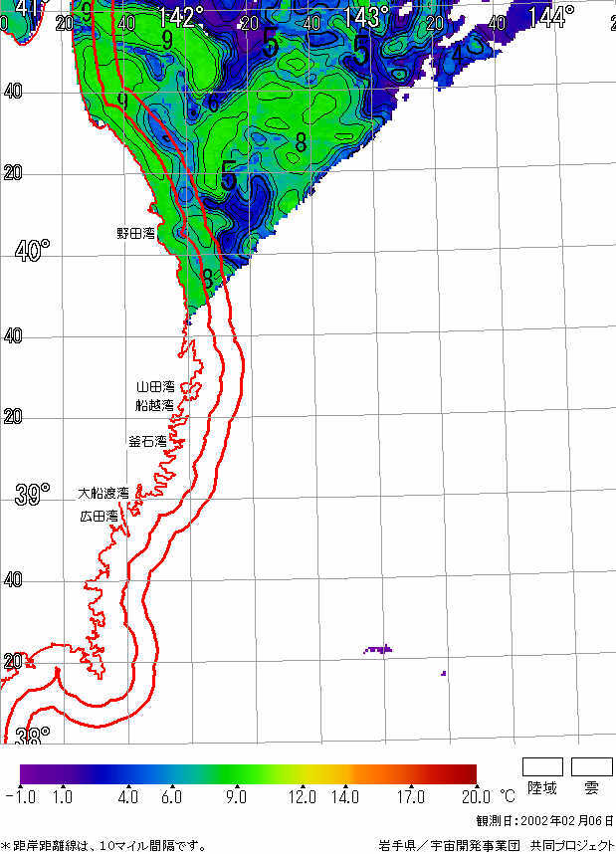Click the 4.0 scale value
Viewport: 616px width, 854px height.
click(128, 797)
